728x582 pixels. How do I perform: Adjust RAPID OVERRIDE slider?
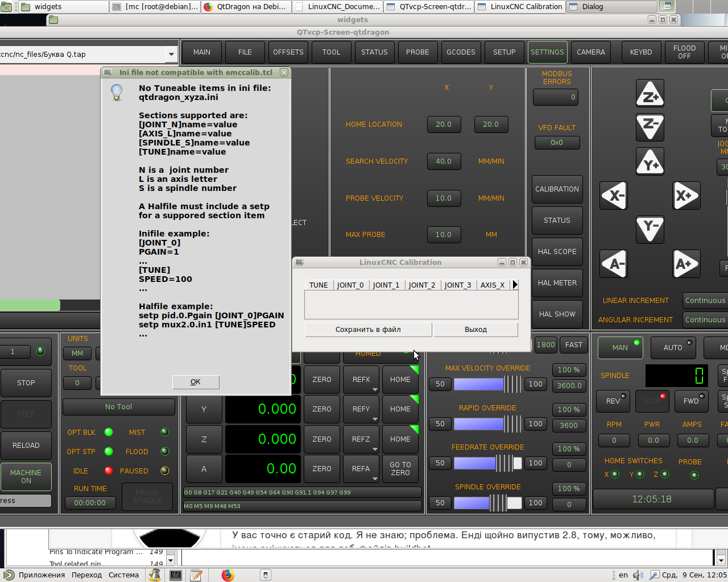pos(488,424)
